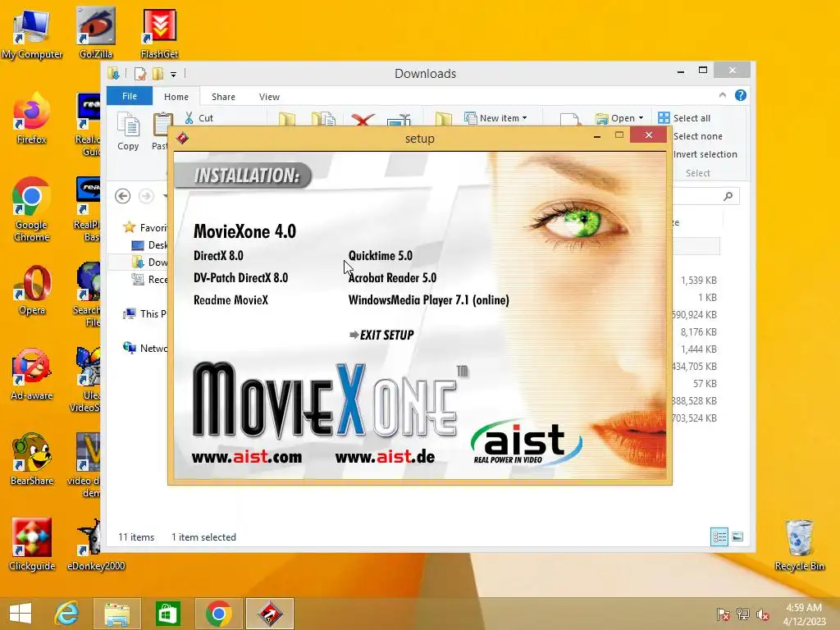Screen dimensions: 840x630
Task: Switch to Home ribbon tab
Action: 176,97
